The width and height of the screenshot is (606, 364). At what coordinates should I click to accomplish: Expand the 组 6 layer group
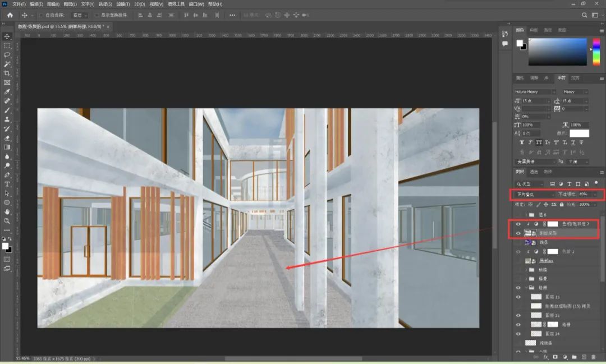coord(526,215)
